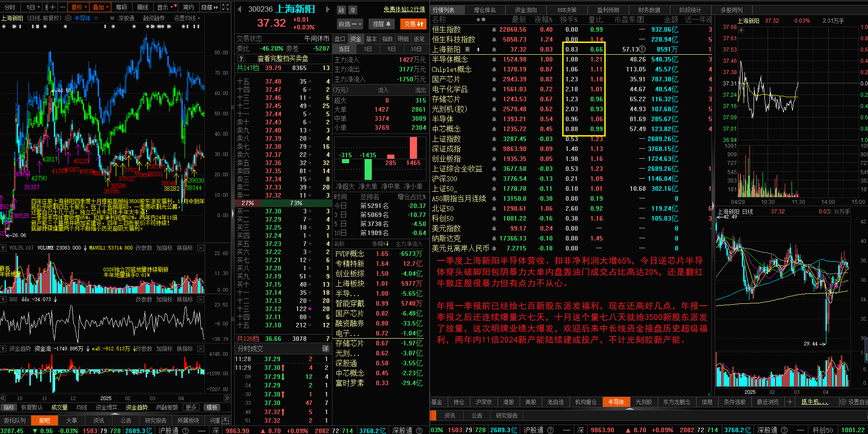This screenshot has height=434, width=868.
Task: Close the VOL indicator panel
Action: pyautogui.click(x=200, y=248)
